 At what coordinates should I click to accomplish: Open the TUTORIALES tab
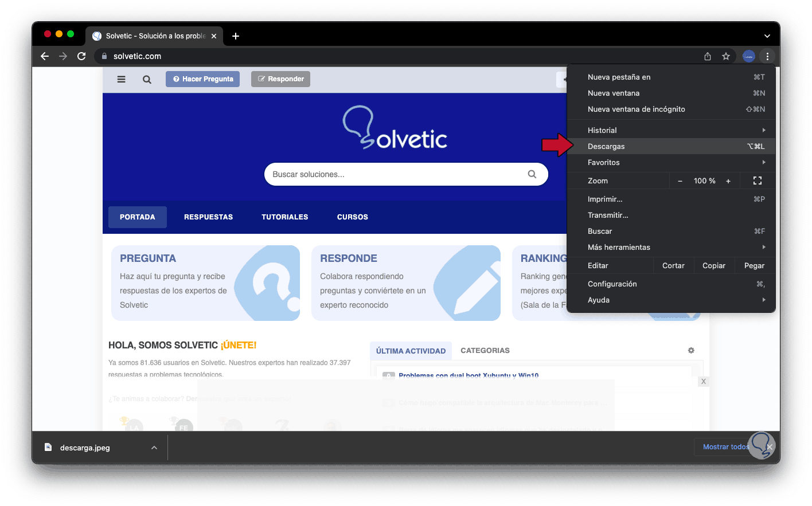coord(285,217)
